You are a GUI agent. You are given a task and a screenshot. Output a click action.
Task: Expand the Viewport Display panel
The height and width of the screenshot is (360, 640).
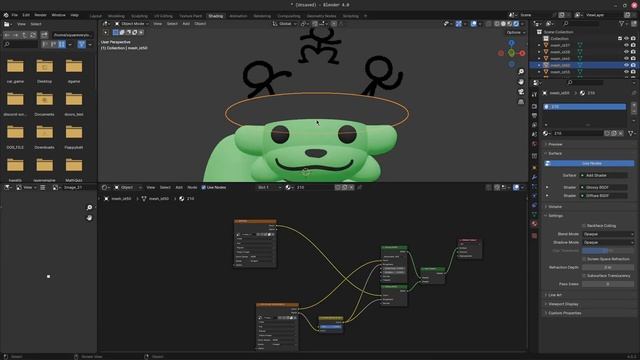pos(562,304)
